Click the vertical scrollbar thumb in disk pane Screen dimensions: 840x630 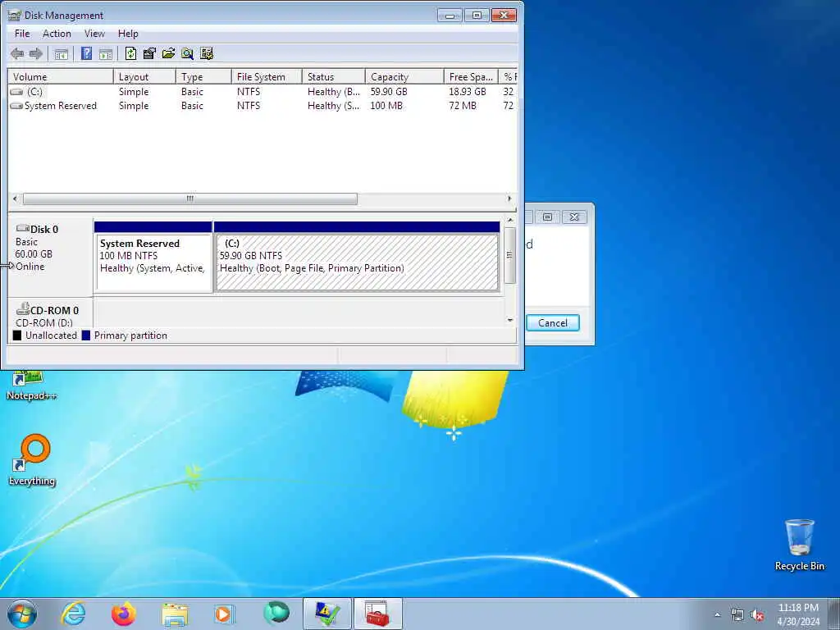coord(510,255)
